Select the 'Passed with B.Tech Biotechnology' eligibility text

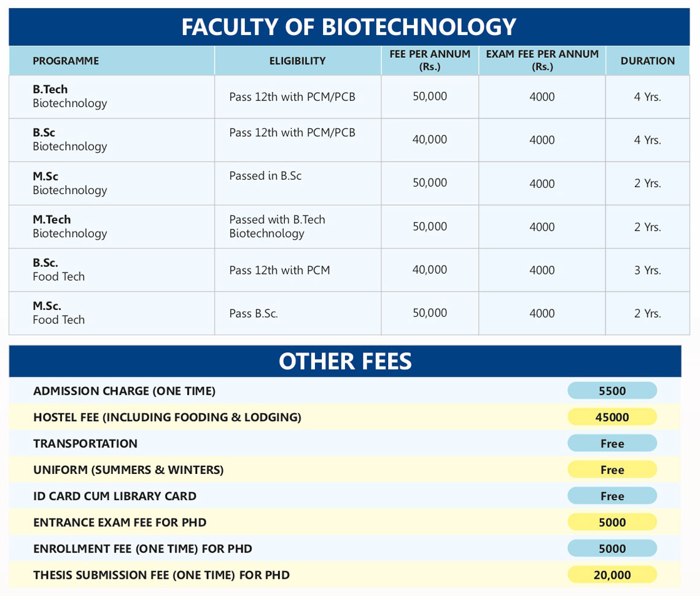click(277, 226)
